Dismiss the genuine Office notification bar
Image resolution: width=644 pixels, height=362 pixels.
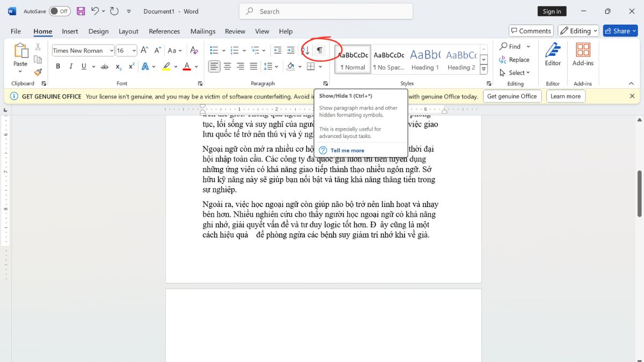tap(632, 96)
